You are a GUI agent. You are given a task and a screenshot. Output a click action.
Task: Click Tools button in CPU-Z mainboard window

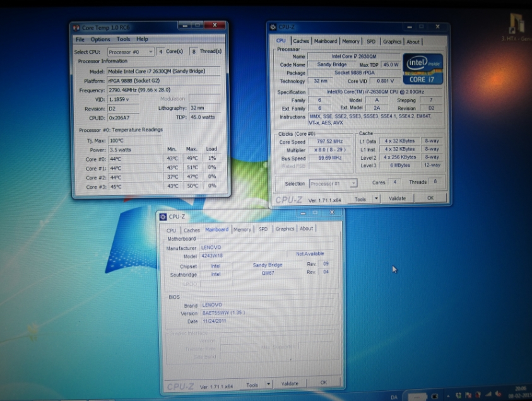click(x=252, y=385)
